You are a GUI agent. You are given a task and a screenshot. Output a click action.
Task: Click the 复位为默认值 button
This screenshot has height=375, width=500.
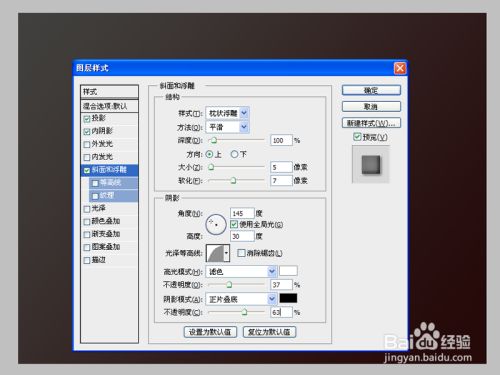pos(270,332)
